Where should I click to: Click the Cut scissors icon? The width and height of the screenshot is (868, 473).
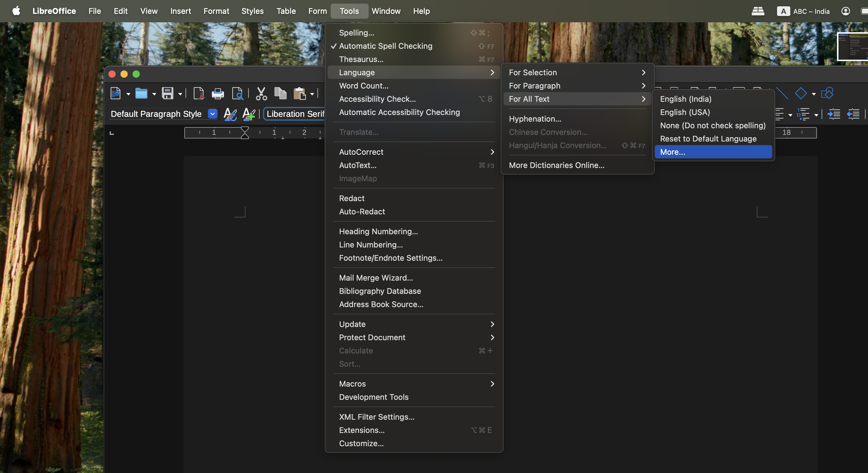[x=261, y=94]
